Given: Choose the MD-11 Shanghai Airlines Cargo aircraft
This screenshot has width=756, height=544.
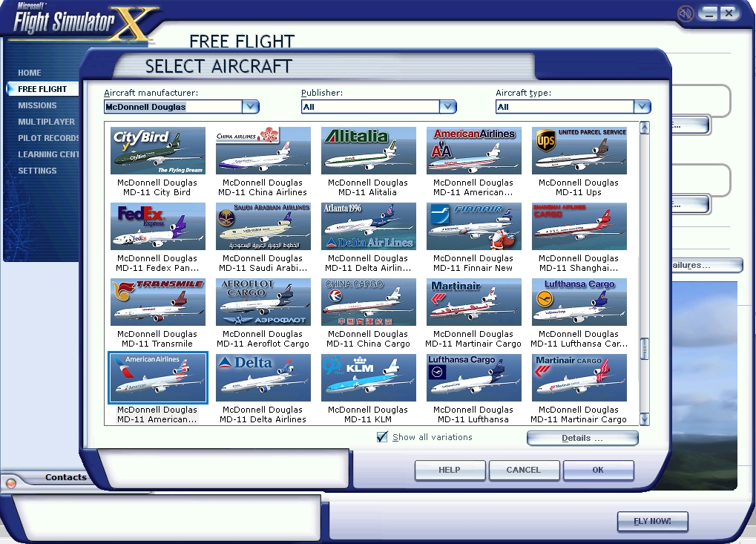Looking at the screenshot, I should pyautogui.click(x=579, y=226).
